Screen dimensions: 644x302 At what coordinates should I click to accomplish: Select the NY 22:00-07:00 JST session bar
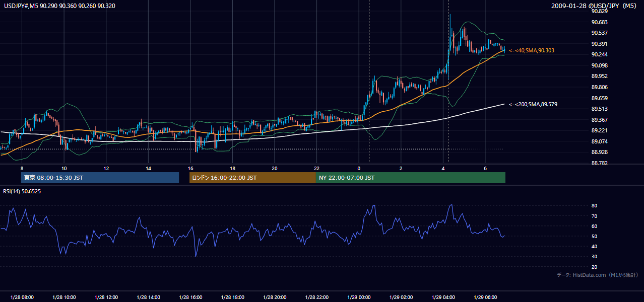[x=411, y=178]
